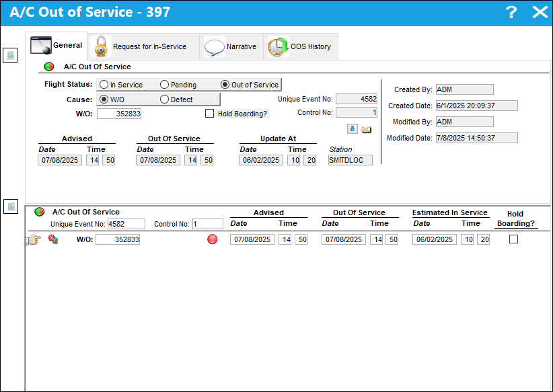Toggle Hold Boarding checkbox in W/O 352833 row
This screenshot has height=392, width=553.
click(513, 239)
